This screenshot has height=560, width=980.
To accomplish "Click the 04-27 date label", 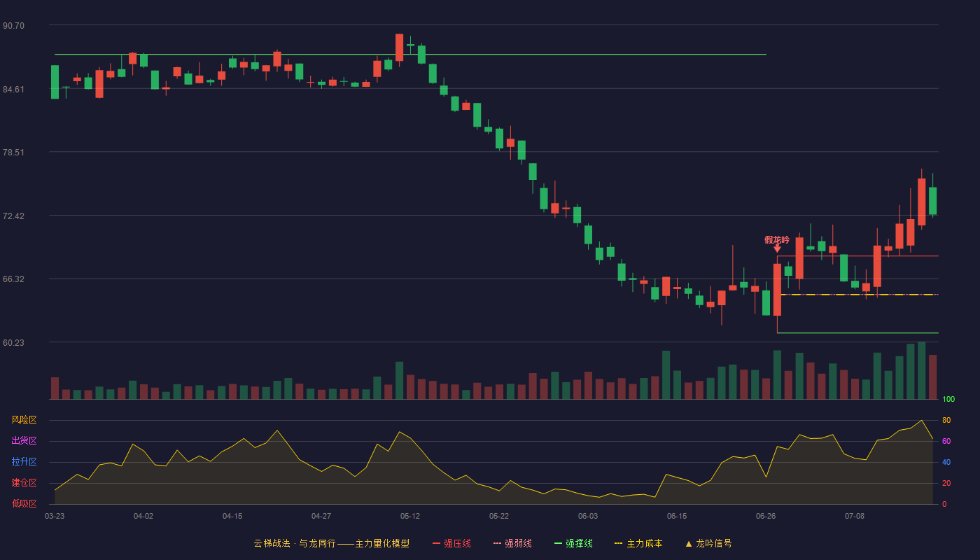I will click(321, 516).
